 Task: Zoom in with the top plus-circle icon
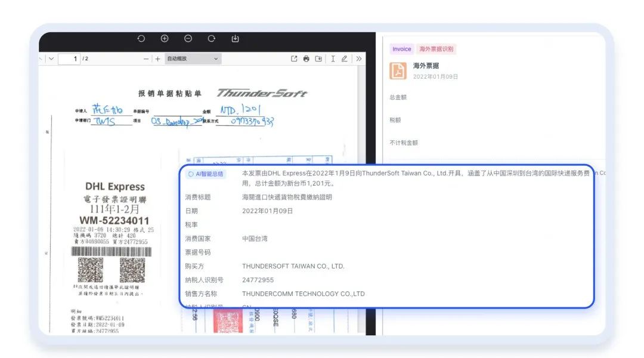pos(165,39)
